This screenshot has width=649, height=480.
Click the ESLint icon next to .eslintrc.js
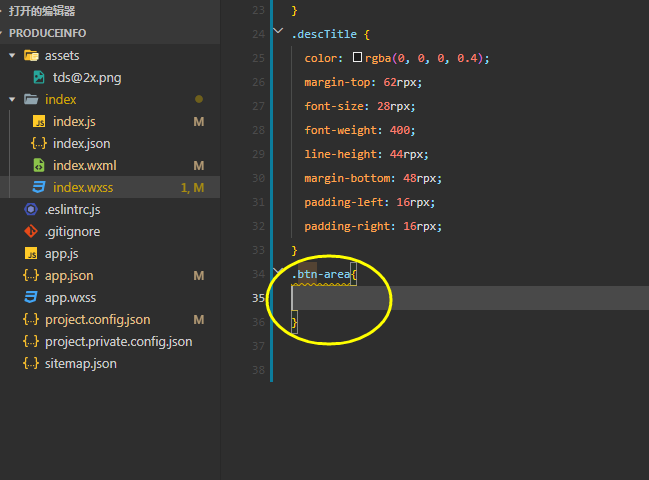(31, 209)
